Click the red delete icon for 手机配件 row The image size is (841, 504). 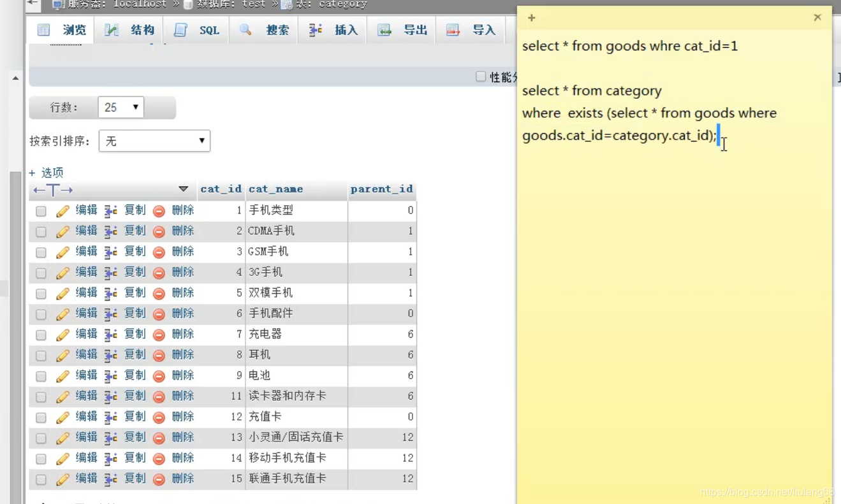[159, 314]
